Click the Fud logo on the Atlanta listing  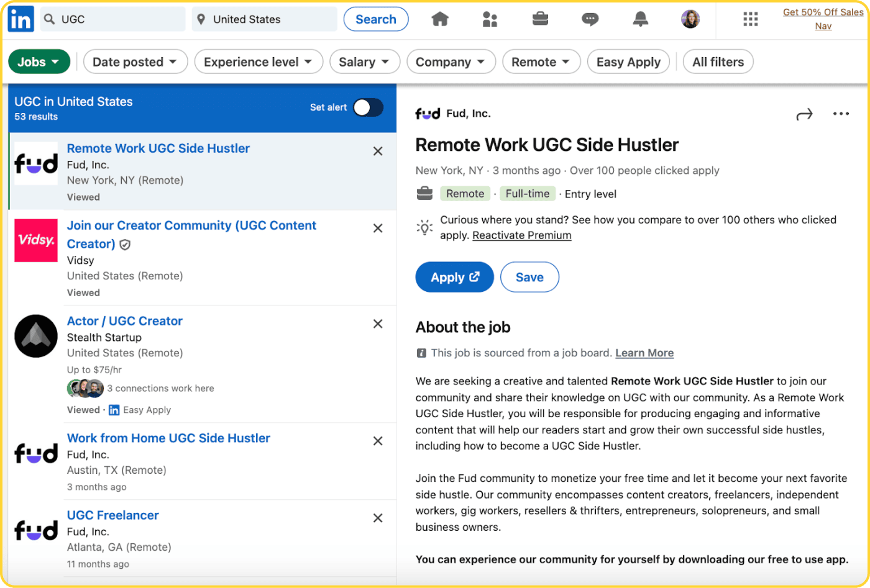(x=36, y=530)
